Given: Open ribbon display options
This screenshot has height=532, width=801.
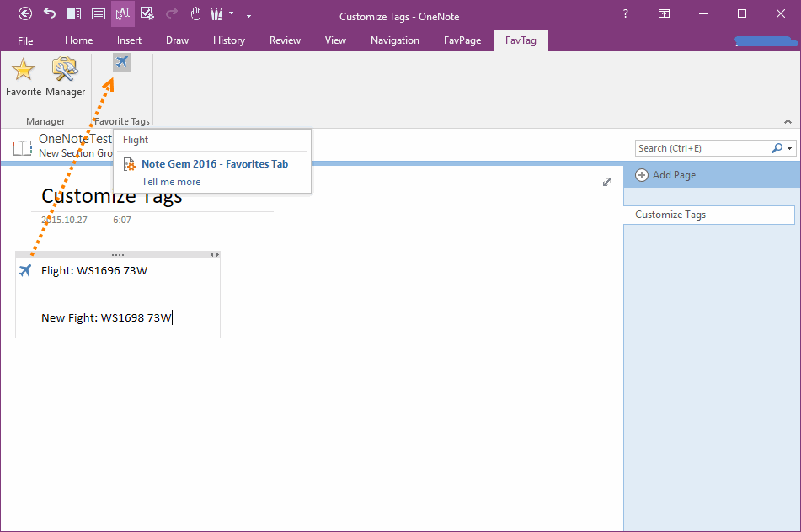Looking at the screenshot, I should (664, 13).
